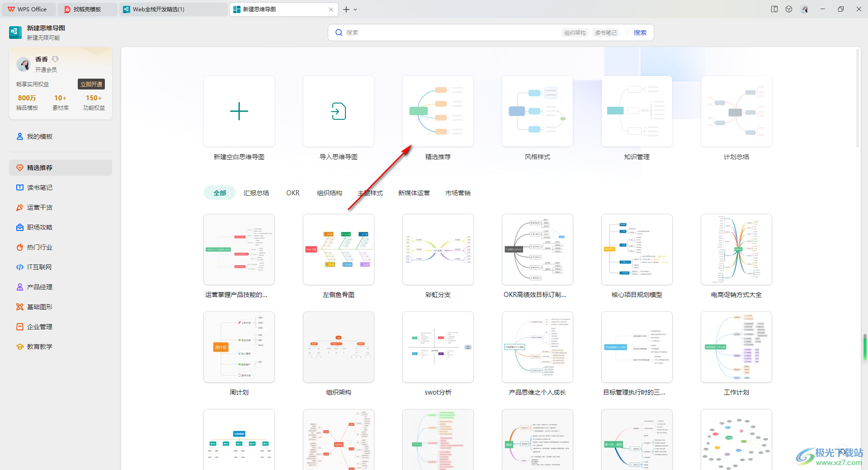This screenshot has height=470, width=868.
Task: Click the membership badge next to 香香
Action: (x=55, y=59)
